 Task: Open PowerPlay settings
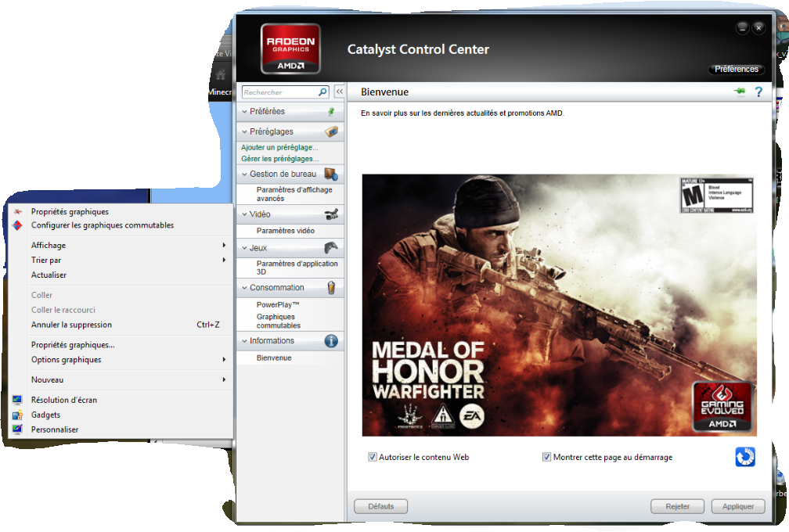pos(278,304)
